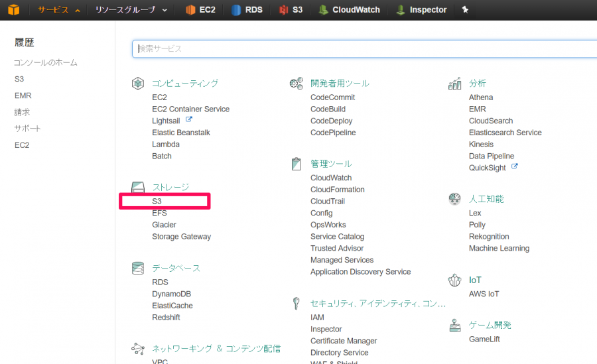Click the Security key icon
The image size is (597, 364).
tap(297, 304)
